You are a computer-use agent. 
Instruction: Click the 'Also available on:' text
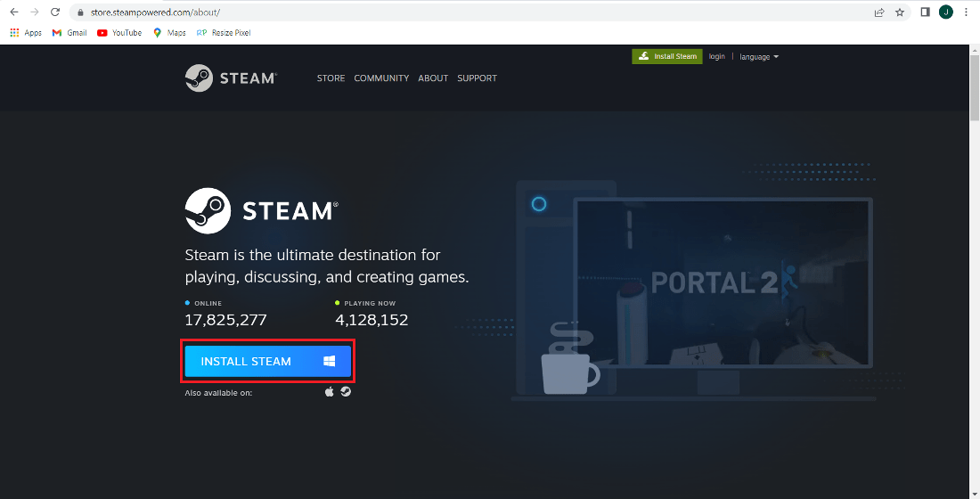point(219,393)
